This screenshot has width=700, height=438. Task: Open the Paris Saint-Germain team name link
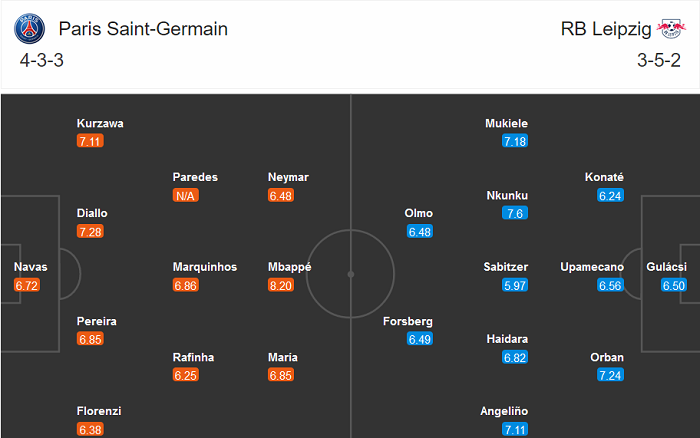143,29
